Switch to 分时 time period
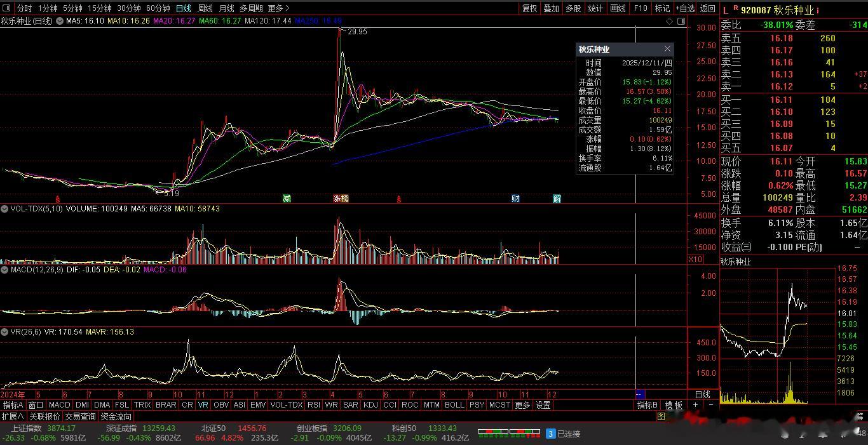Screen dimensions: 868x445 click(24, 8)
